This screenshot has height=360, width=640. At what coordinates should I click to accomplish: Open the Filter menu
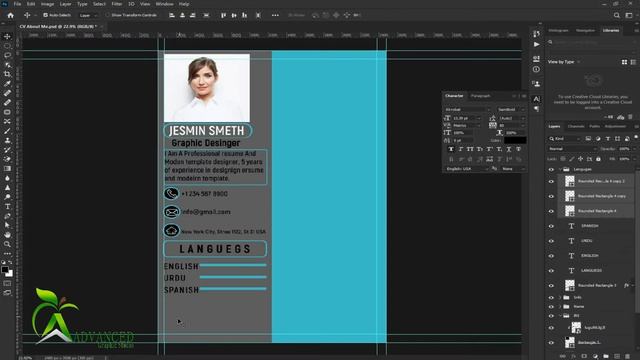tap(117, 4)
